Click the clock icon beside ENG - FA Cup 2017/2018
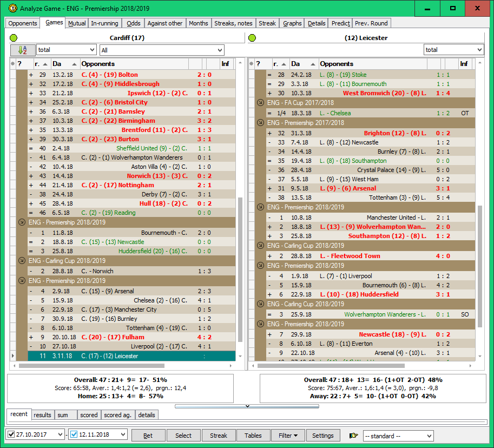 coord(259,101)
